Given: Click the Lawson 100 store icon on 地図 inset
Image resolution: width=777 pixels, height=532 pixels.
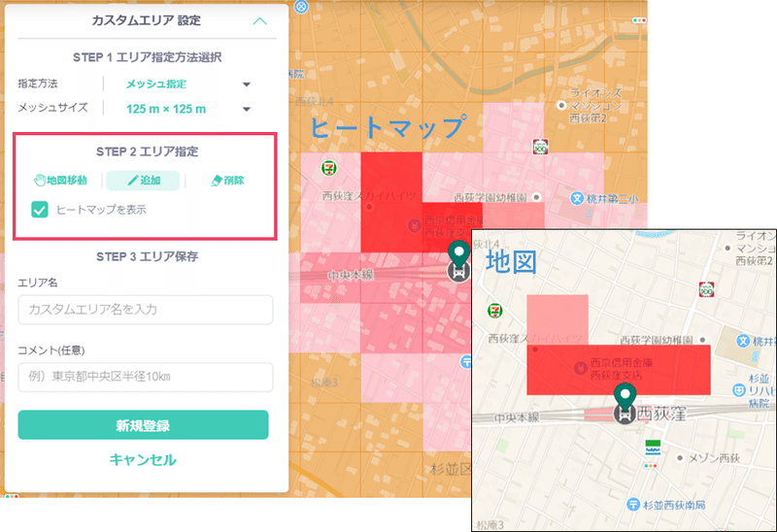Looking at the screenshot, I should (x=706, y=289).
